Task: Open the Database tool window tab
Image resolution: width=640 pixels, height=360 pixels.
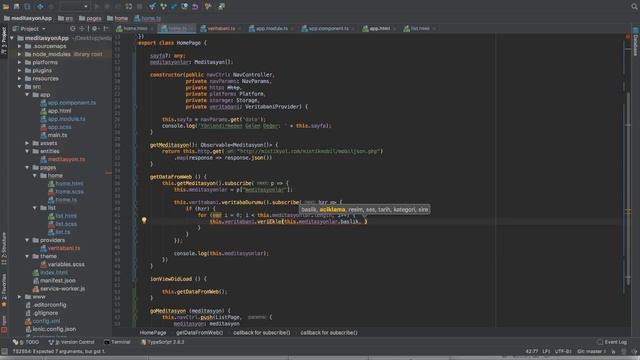Action: (x=636, y=42)
